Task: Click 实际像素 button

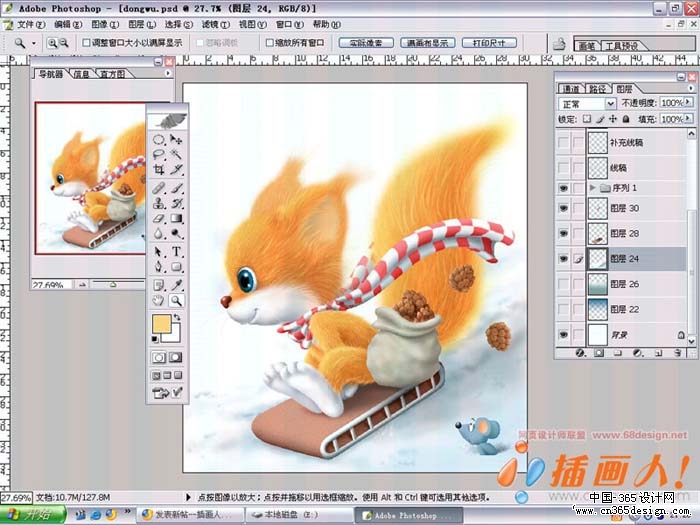Action: [366, 43]
